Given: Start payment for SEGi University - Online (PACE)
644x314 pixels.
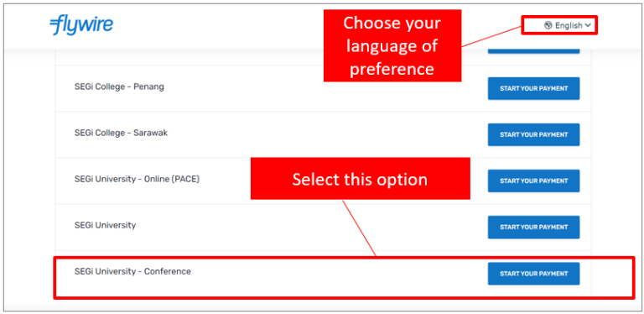Looking at the screenshot, I should pyautogui.click(x=533, y=181).
